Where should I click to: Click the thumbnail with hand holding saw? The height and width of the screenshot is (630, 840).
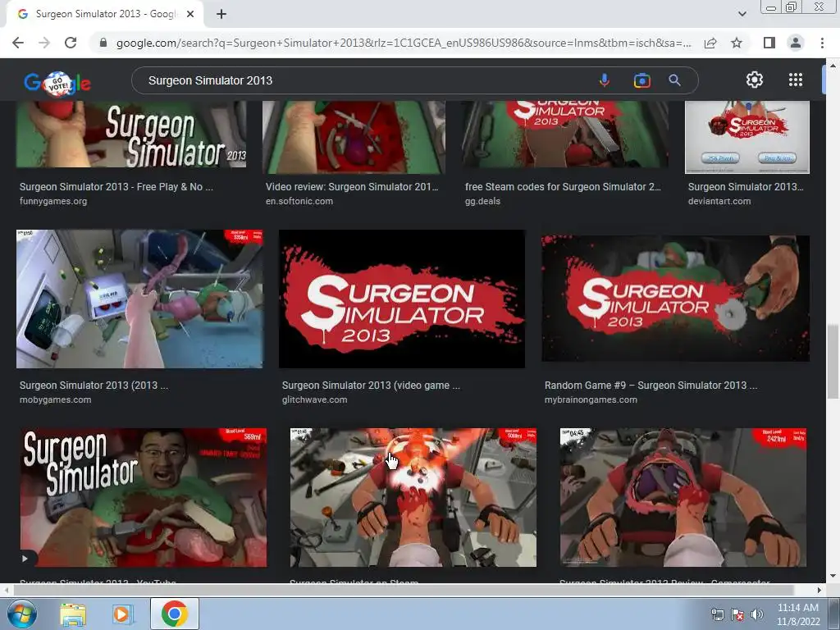pyautogui.click(x=676, y=299)
